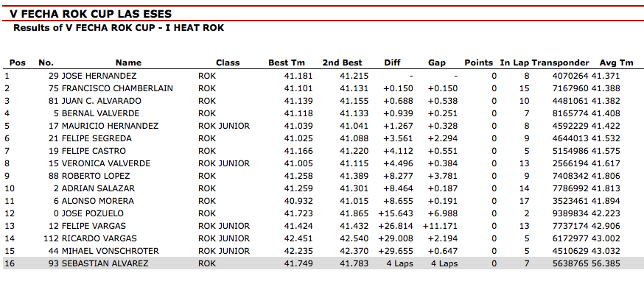Click the V FECHA ROK CUP LAS ESES title
The width and height of the screenshot is (644, 284).
click(x=91, y=14)
